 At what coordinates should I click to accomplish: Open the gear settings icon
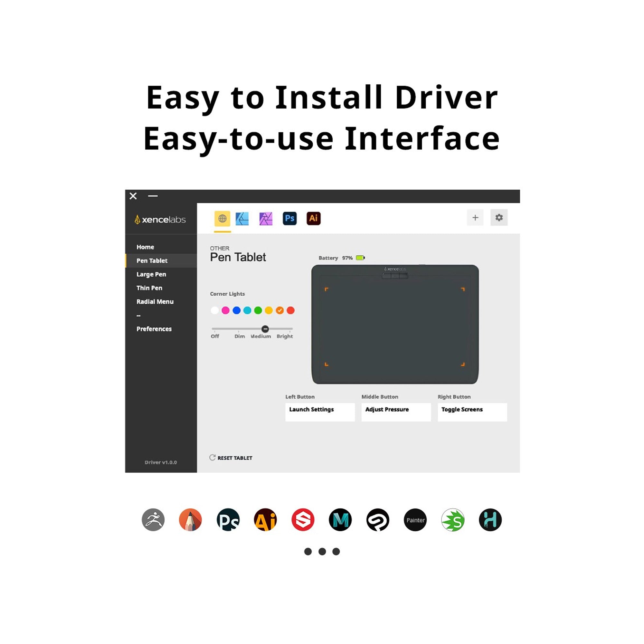[499, 218]
